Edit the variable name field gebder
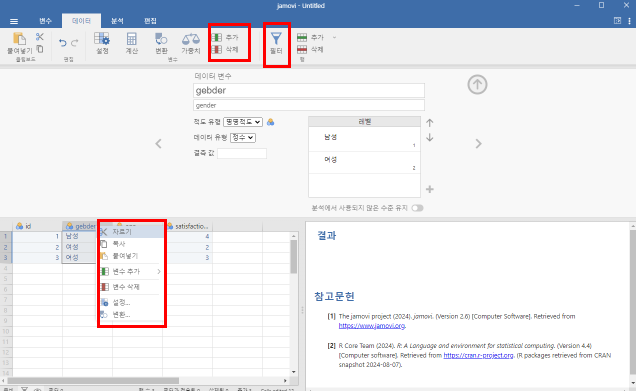Image resolution: width=636 pixels, height=391 pixels. [309, 90]
